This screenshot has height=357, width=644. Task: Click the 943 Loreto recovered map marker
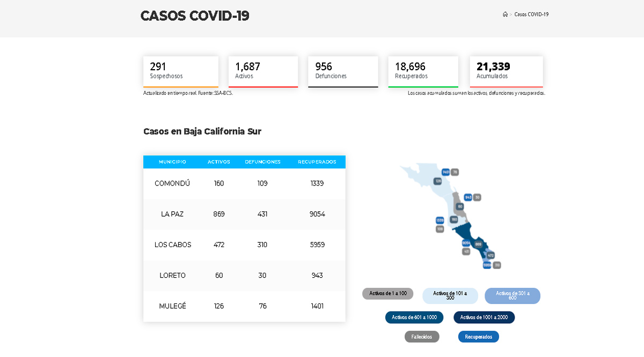(468, 197)
